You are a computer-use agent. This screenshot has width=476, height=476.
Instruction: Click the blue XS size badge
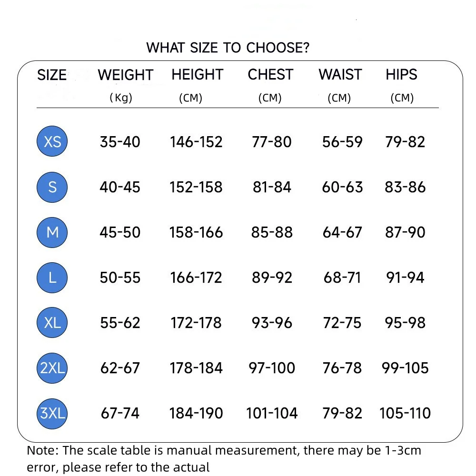pos(52,141)
